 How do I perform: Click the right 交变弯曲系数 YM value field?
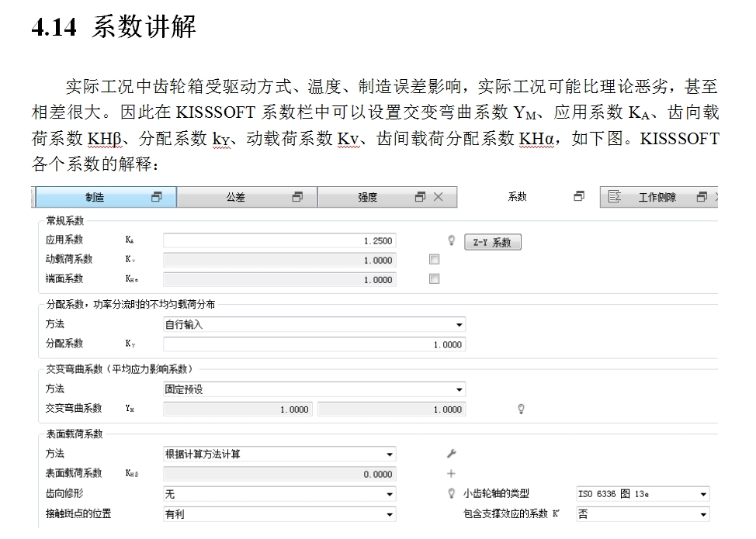click(x=391, y=409)
